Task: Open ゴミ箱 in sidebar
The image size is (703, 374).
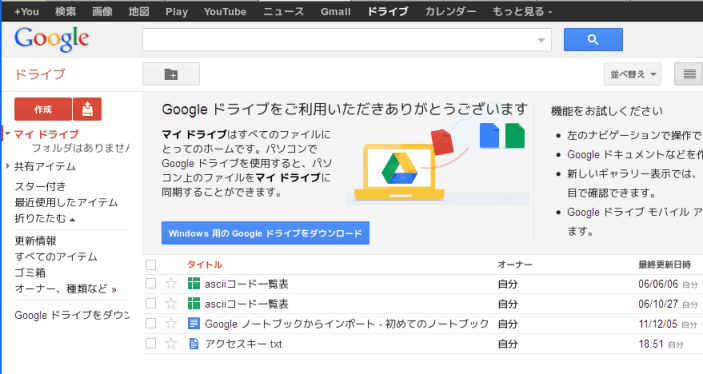Action: (x=30, y=273)
